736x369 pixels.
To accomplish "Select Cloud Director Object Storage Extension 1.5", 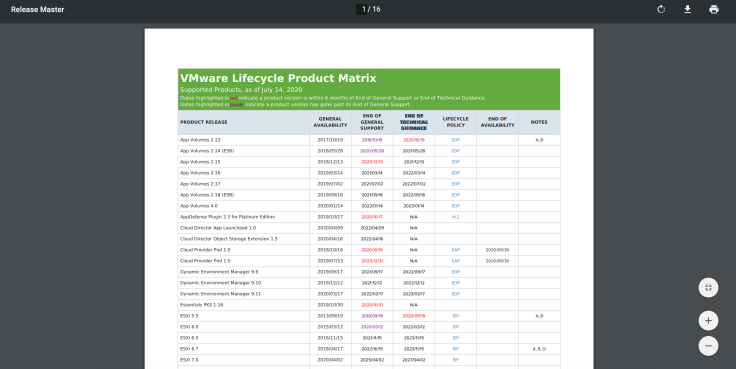I will [x=229, y=239].
